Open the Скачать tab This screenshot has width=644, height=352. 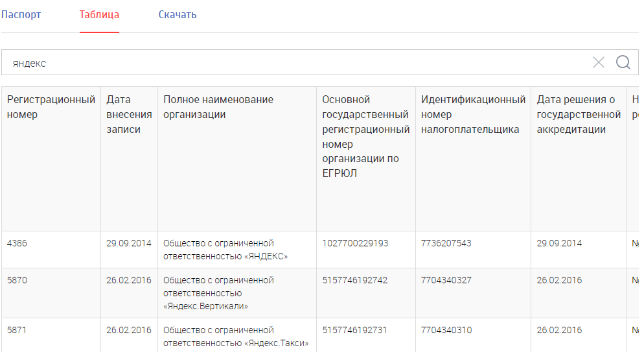pyautogui.click(x=178, y=15)
